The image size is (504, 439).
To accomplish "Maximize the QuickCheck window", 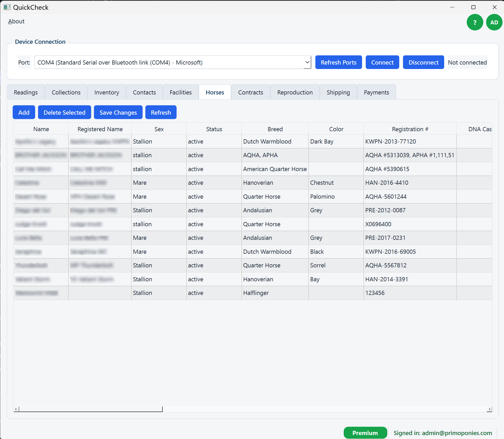I will (473, 7).
